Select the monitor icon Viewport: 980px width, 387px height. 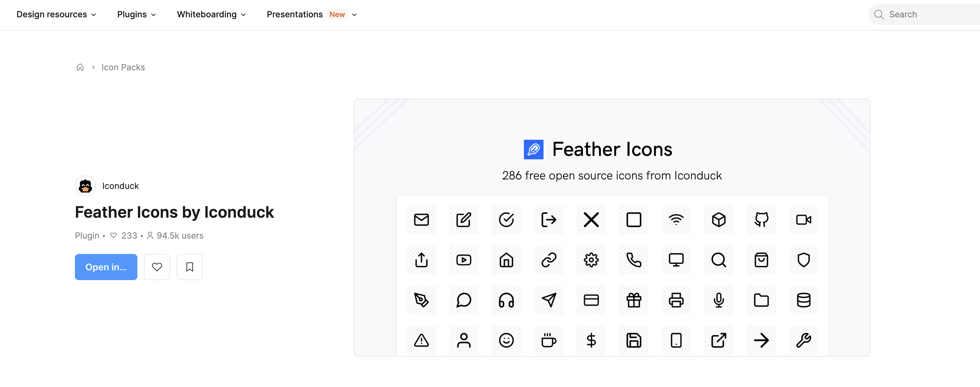click(676, 260)
